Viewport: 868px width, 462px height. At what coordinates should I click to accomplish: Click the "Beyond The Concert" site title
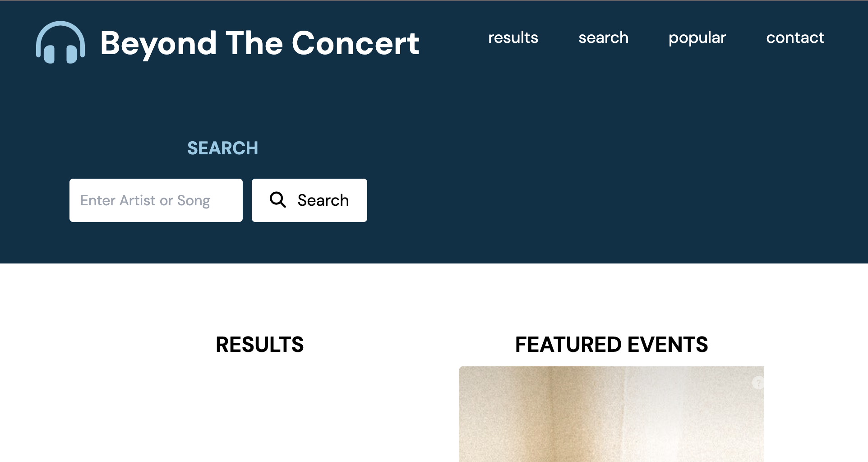click(x=259, y=44)
